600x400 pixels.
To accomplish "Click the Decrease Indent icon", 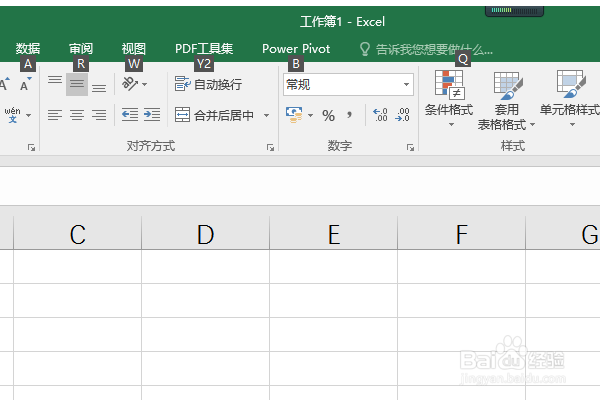I will (x=130, y=115).
